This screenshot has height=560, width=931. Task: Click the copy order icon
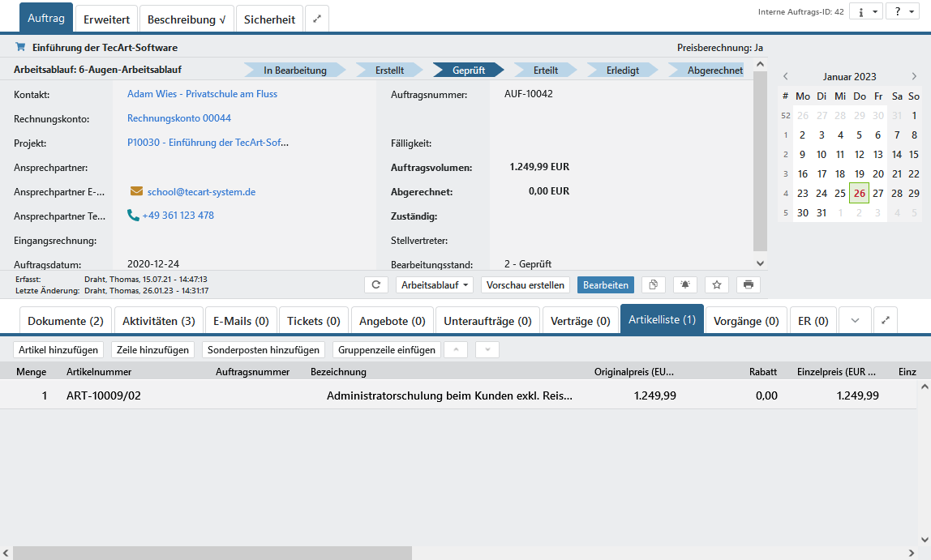click(x=654, y=285)
